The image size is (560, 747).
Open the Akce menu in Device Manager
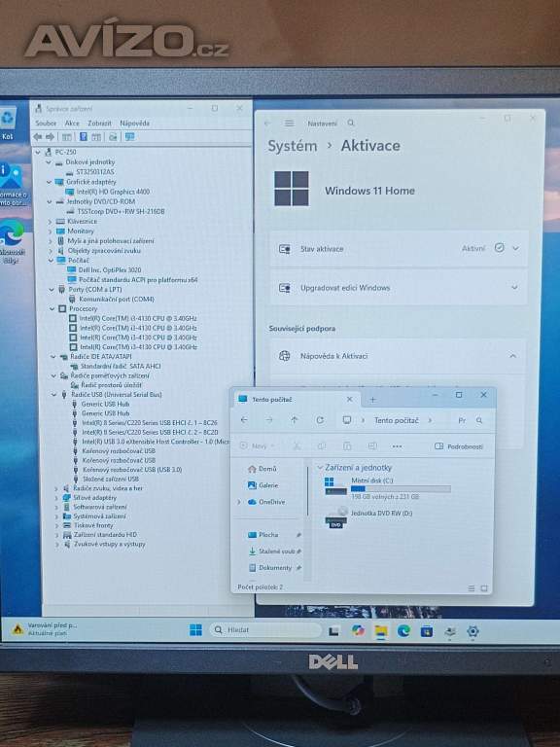(x=72, y=123)
